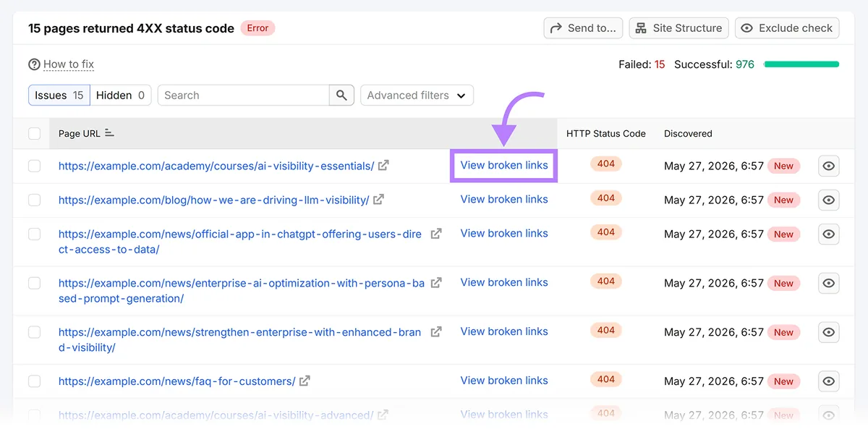Check the box for strengthen-enterprise row
This screenshot has width=868, height=432.
(x=34, y=333)
